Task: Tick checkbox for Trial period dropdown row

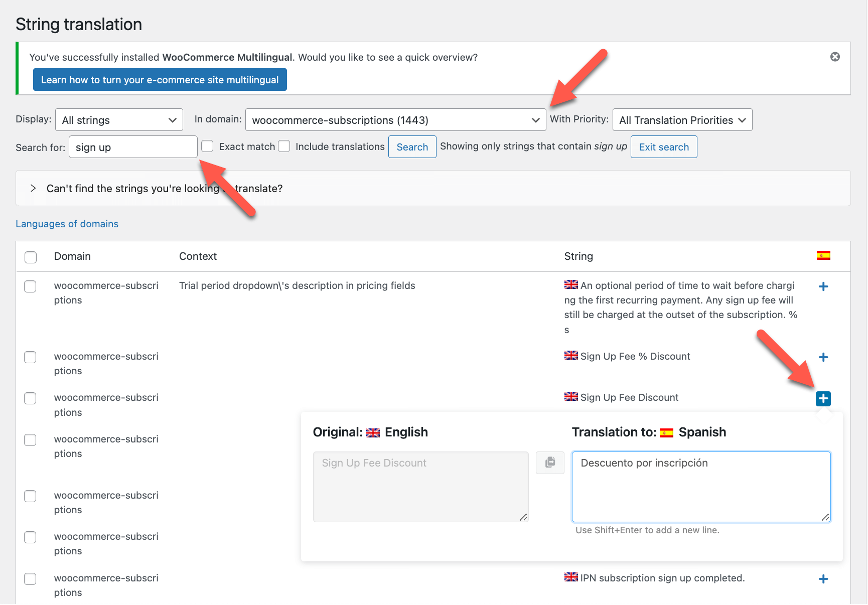Action: click(31, 286)
